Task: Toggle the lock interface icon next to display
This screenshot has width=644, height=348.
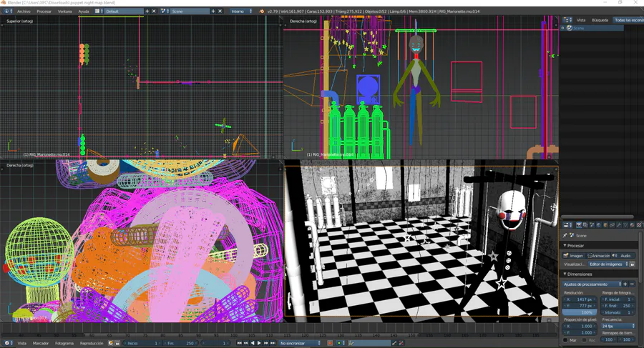Action: (633, 264)
